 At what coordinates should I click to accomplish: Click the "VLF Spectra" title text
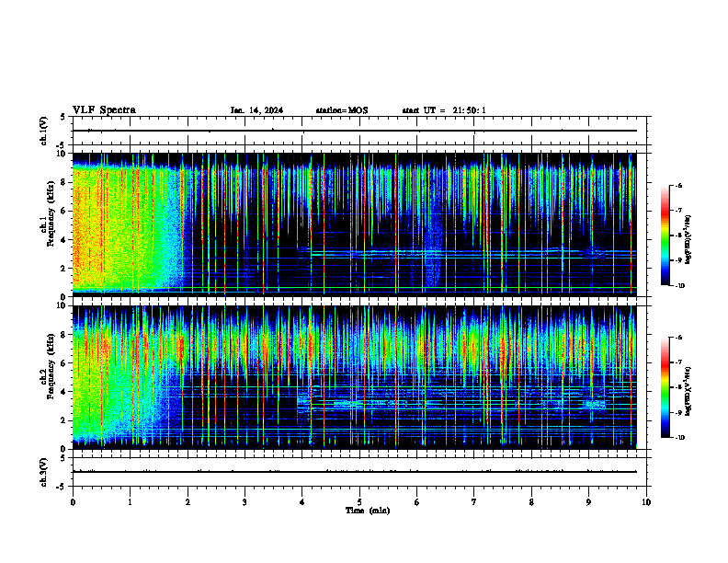(104, 110)
